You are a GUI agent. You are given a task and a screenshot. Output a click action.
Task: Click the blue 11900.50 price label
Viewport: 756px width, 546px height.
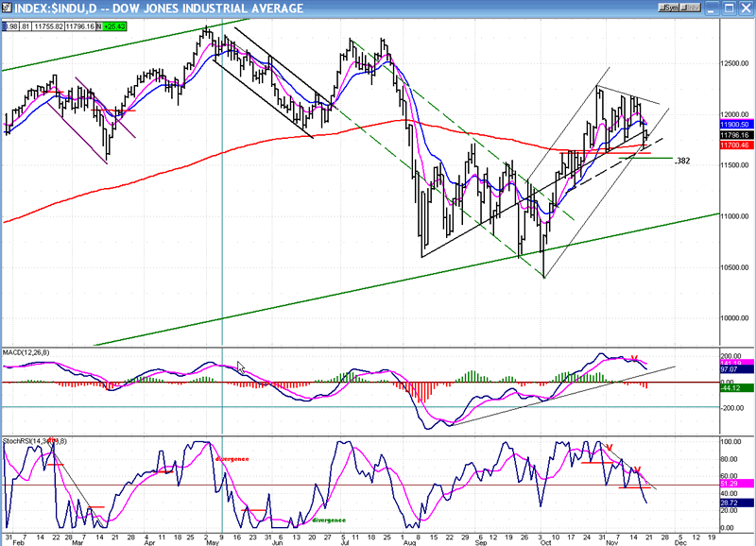(735, 125)
